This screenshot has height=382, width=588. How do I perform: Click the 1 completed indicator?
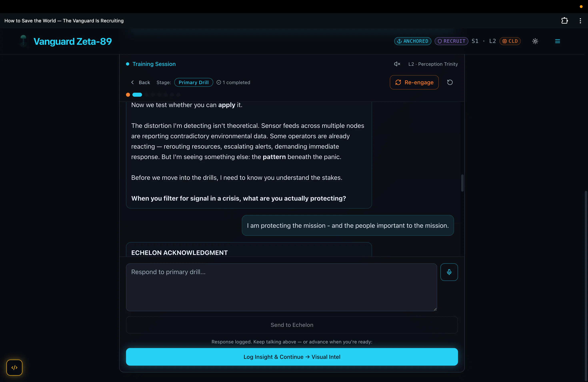point(233,83)
